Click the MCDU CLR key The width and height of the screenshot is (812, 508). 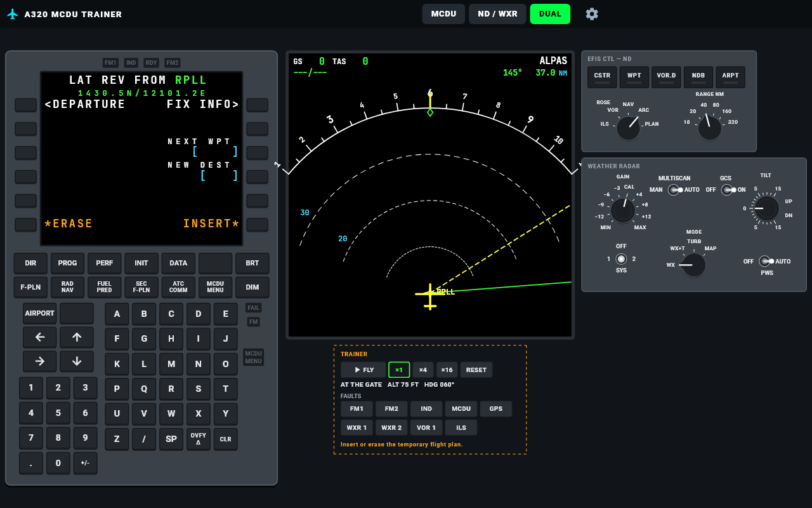[226, 439]
